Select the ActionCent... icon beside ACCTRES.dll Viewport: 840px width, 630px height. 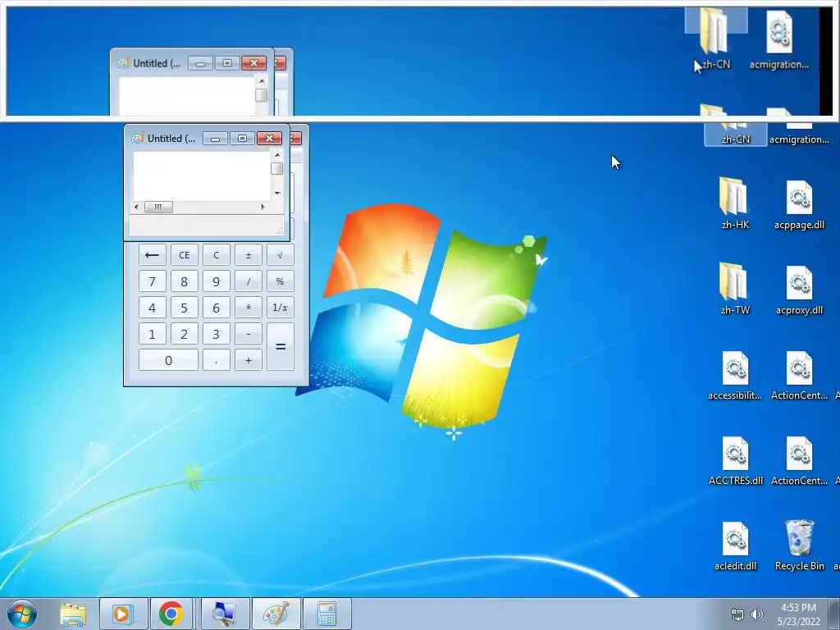click(799, 460)
